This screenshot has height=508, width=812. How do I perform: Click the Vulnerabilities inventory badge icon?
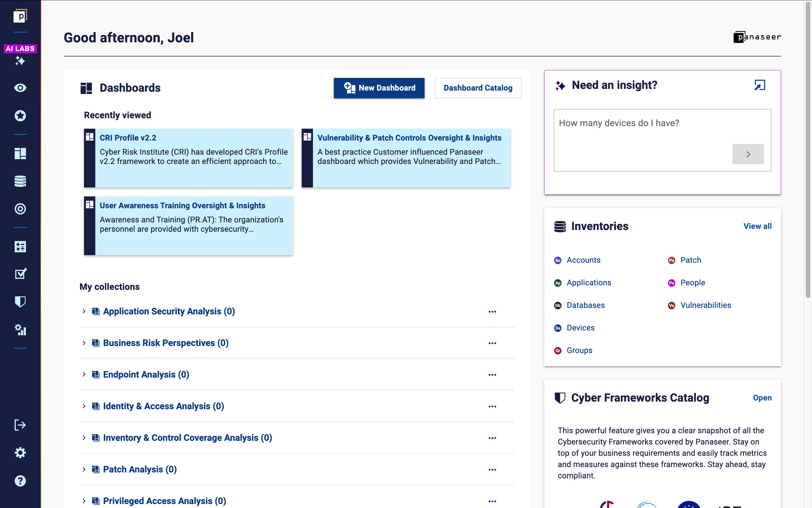pyautogui.click(x=671, y=305)
